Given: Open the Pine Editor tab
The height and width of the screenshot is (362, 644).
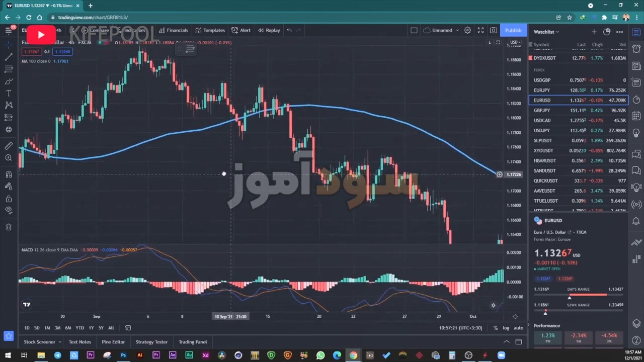Looking at the screenshot, I should click(x=113, y=342).
